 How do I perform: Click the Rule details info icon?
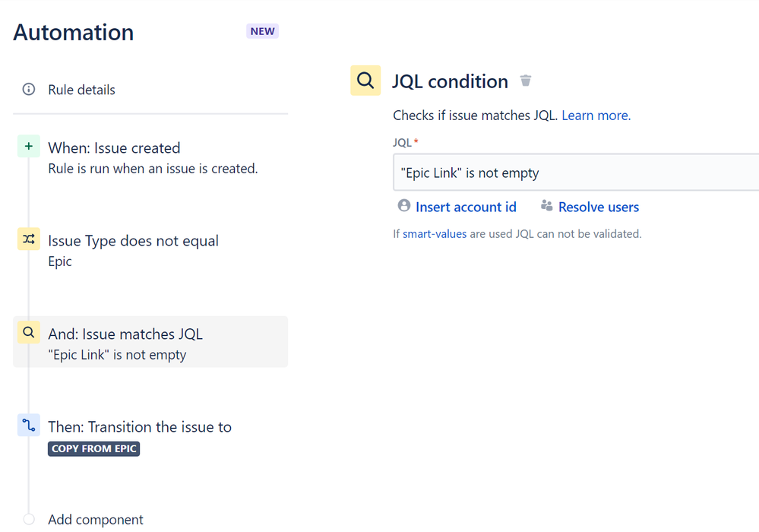pyautogui.click(x=29, y=90)
